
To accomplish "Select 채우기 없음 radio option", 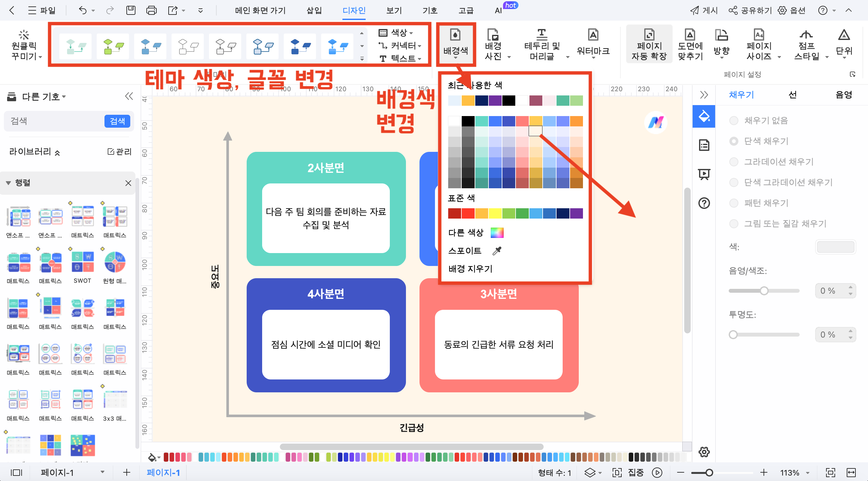I will (733, 121).
